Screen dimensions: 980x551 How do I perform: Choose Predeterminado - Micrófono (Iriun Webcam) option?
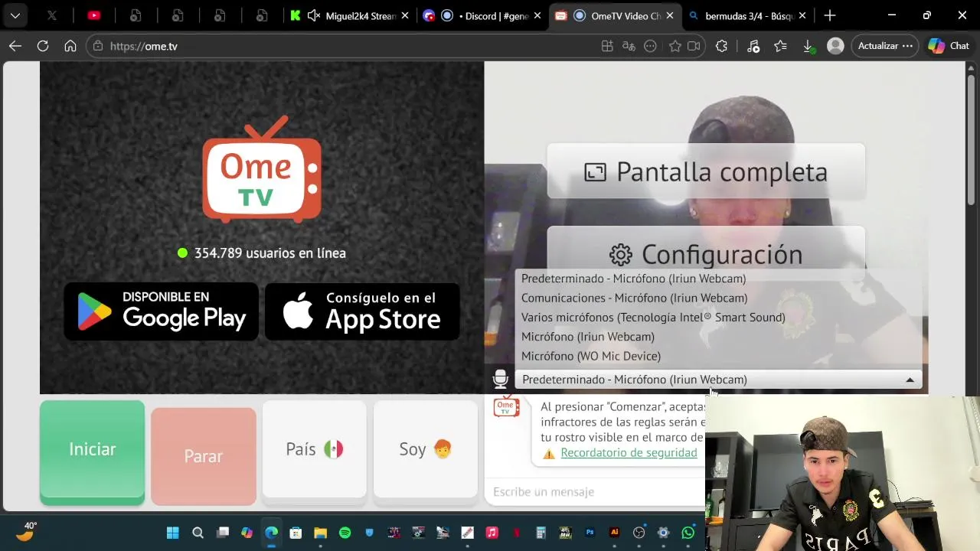[x=719, y=279]
